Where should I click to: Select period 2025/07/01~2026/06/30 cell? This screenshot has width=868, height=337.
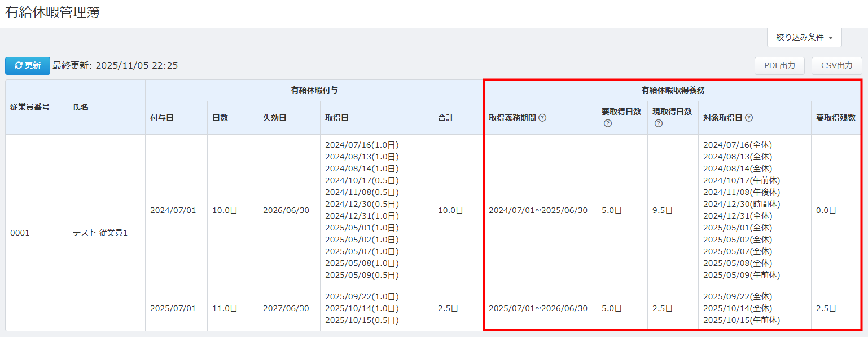click(538, 308)
